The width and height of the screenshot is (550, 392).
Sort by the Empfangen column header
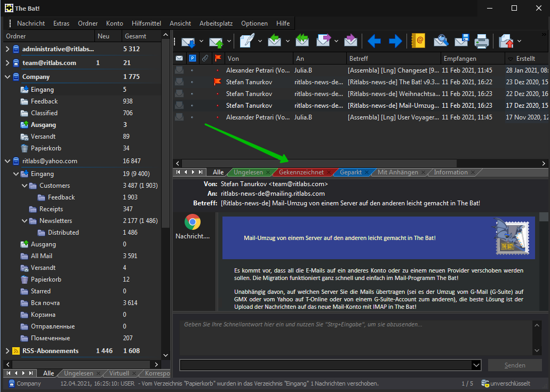click(473, 59)
